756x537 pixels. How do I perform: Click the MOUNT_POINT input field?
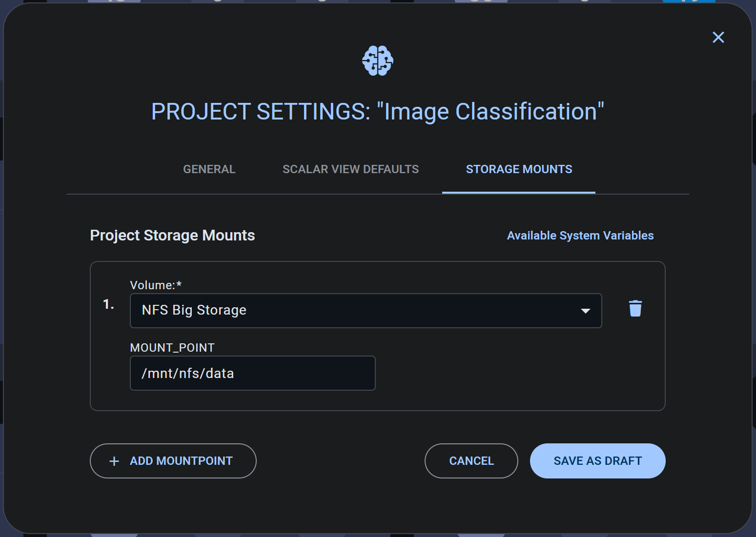(253, 373)
